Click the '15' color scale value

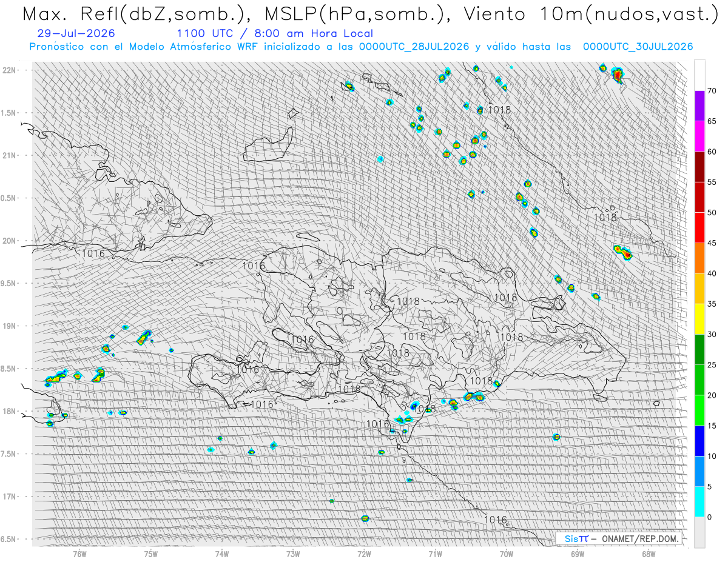(x=712, y=426)
